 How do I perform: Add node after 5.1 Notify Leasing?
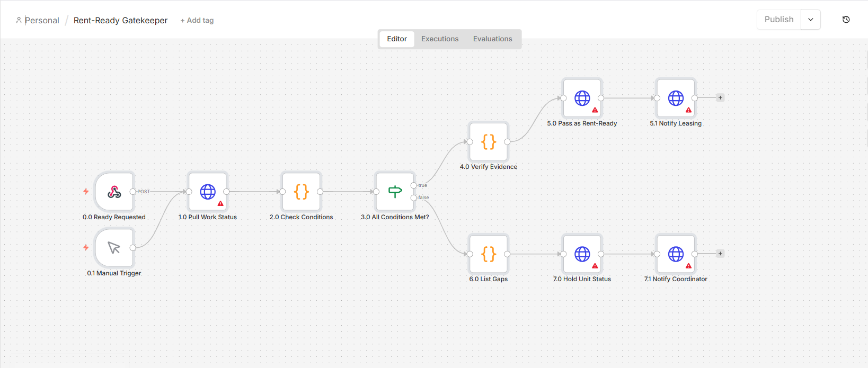click(720, 98)
